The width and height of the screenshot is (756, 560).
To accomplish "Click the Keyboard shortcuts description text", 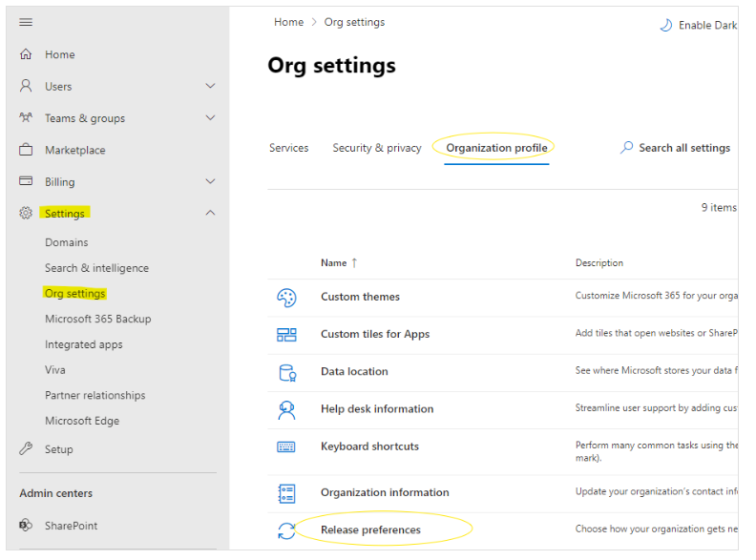I will coord(656,451).
